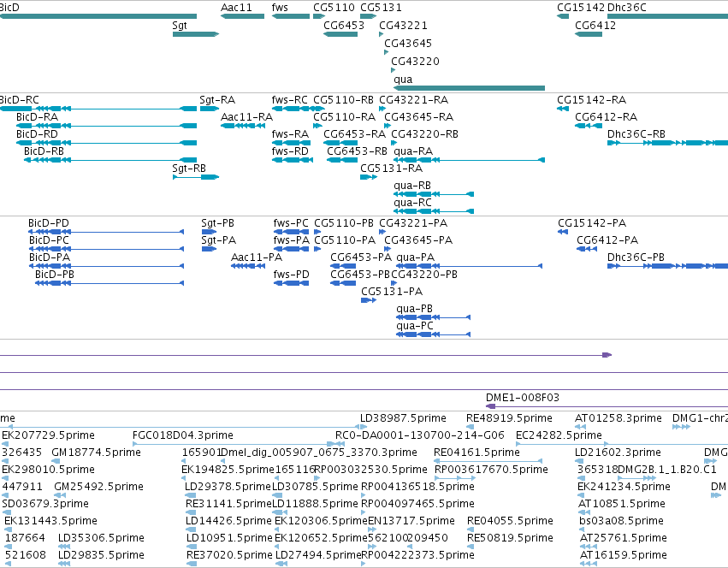Click EST LD21602.3prime
Viewport: 728px width, 568px height.
pos(618,453)
